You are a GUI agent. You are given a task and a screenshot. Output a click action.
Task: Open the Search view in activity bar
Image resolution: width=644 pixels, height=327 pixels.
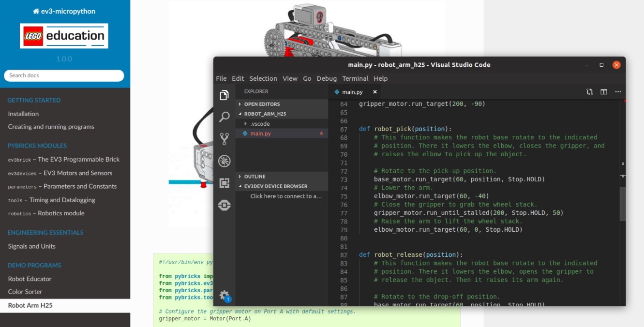[224, 117]
